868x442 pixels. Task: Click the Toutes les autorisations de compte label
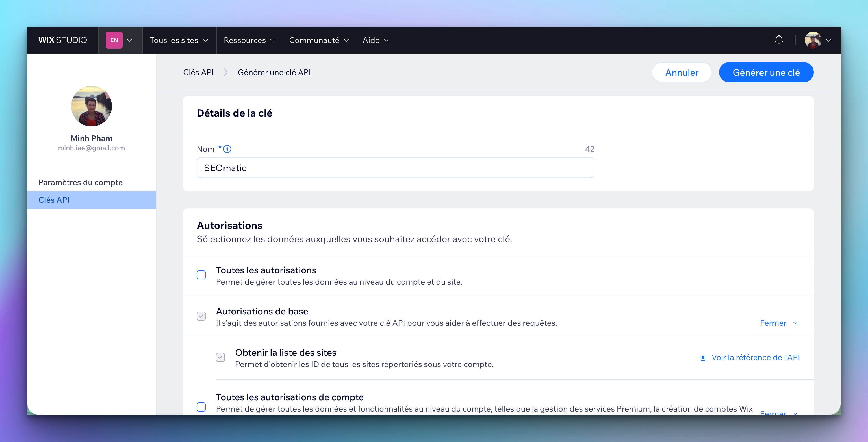(x=290, y=397)
